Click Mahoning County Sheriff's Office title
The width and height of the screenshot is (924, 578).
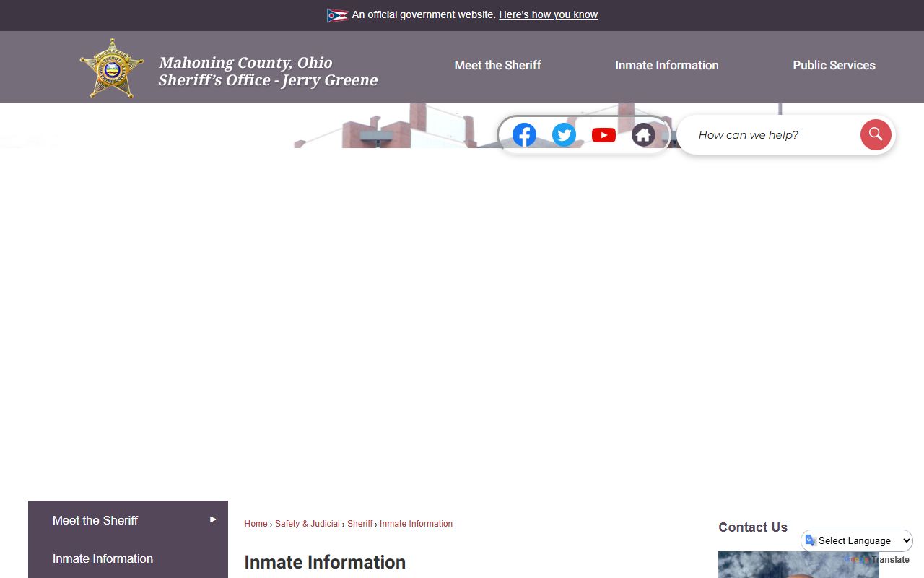[268, 72]
